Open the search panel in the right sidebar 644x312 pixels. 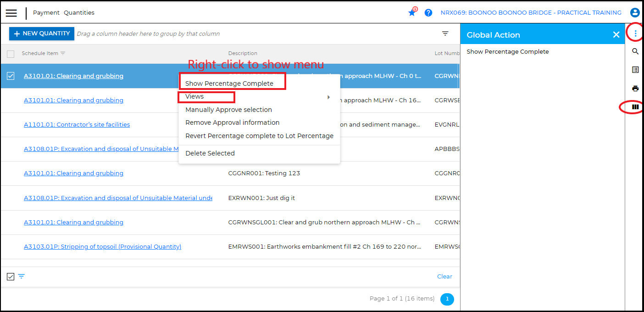point(635,51)
